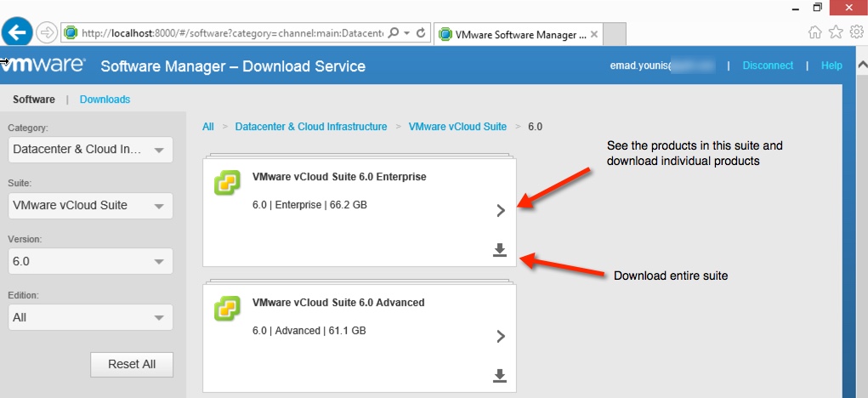Open the Suite dropdown list
Screen dimensions: 868x398
click(89, 206)
